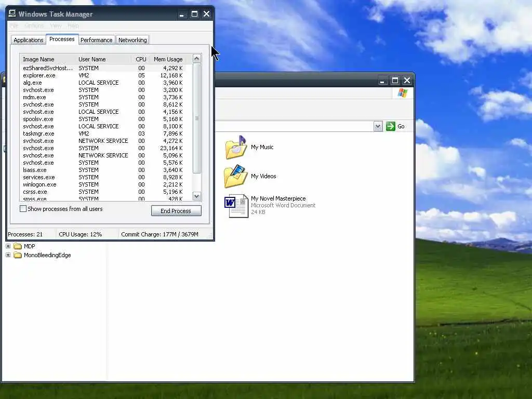Close the Windows Task Manager window
The image size is (532, 399).
tap(206, 14)
